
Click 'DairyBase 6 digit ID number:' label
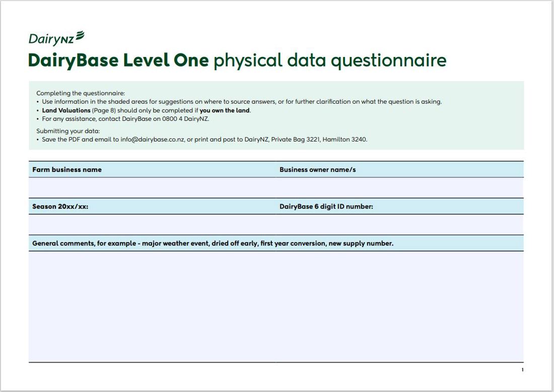[326, 206]
